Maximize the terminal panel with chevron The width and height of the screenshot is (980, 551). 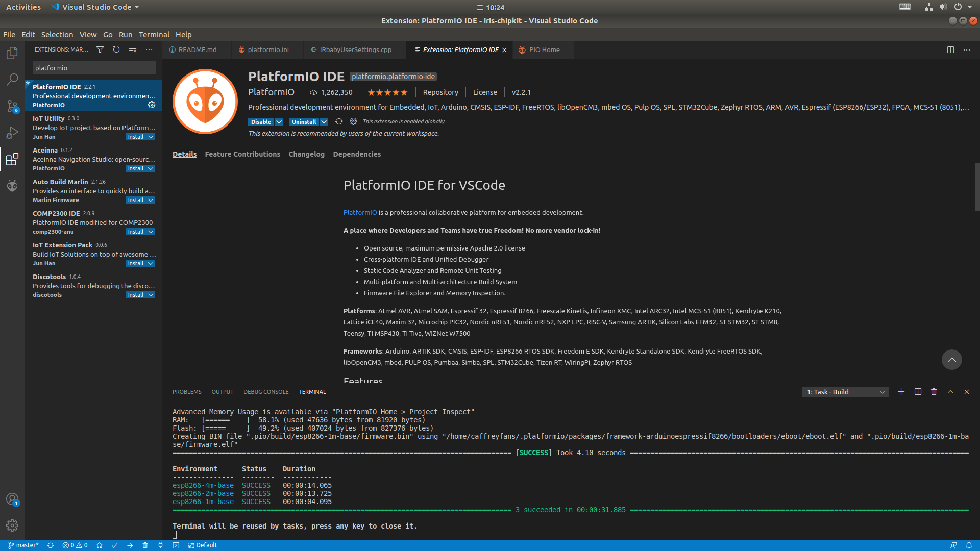(950, 392)
